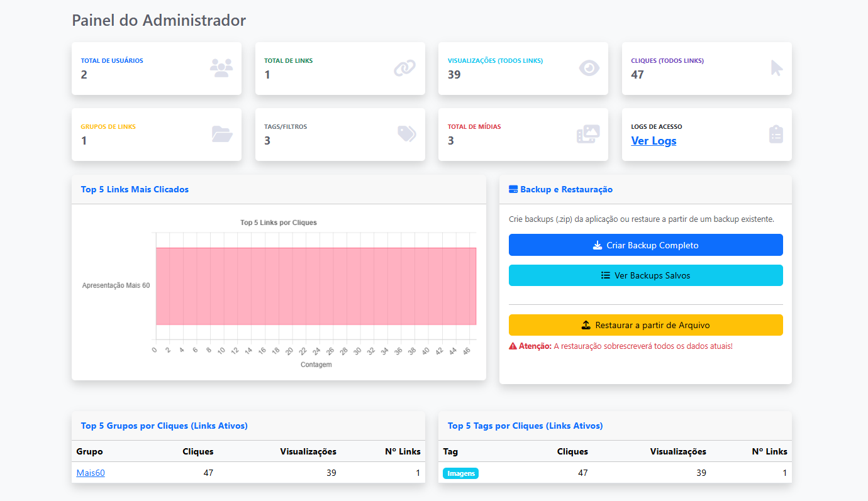Viewport: 868px width, 501px height.
Task: Click the clipboard icon on Logs de Acesso card
Action: click(776, 133)
